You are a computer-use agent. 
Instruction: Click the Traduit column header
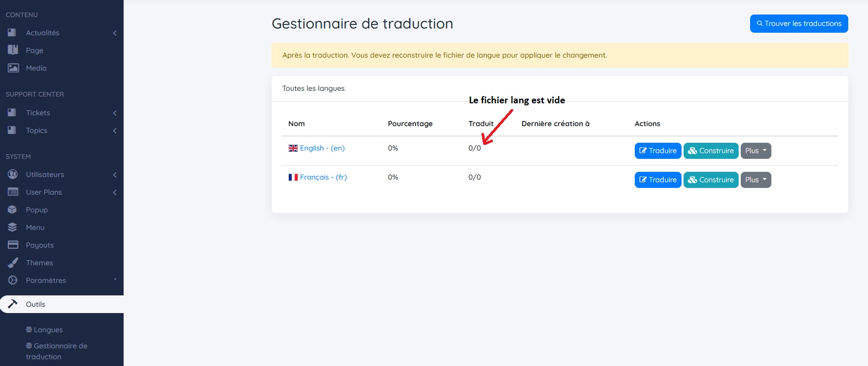point(481,124)
